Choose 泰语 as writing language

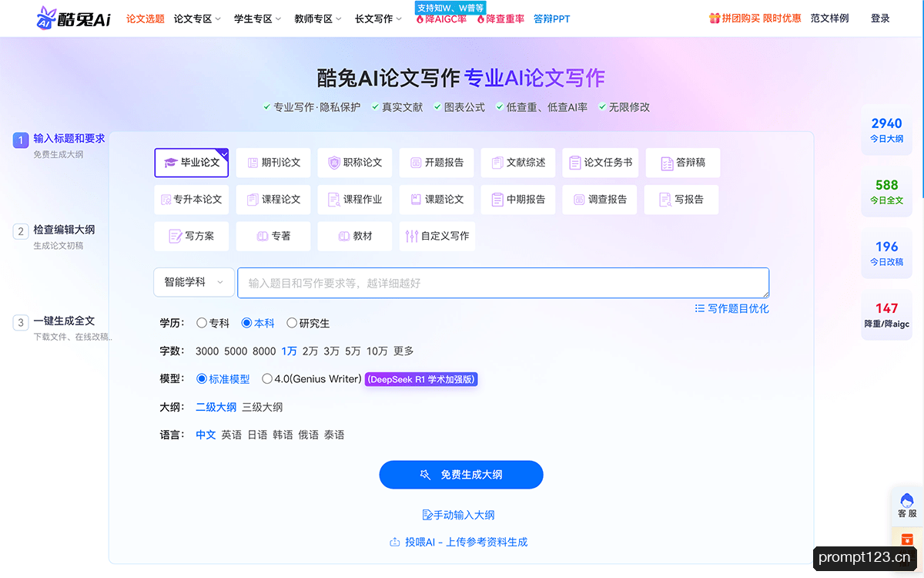[334, 435]
